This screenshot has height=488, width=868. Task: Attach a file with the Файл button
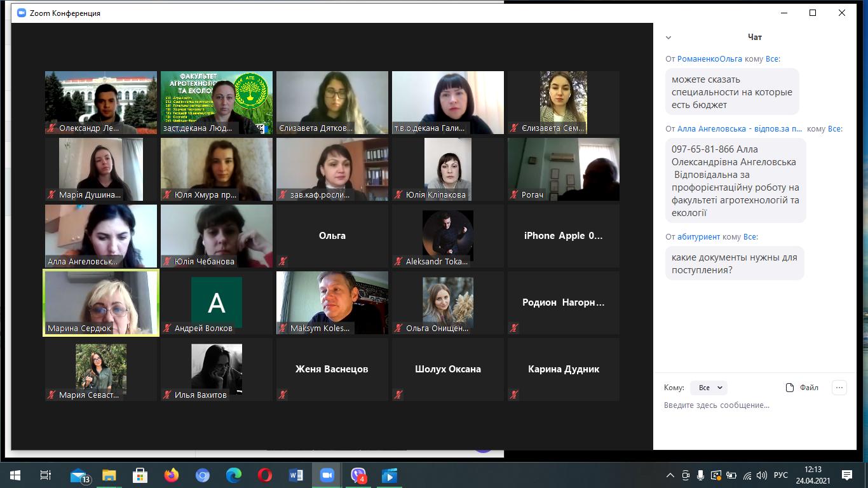tap(802, 388)
